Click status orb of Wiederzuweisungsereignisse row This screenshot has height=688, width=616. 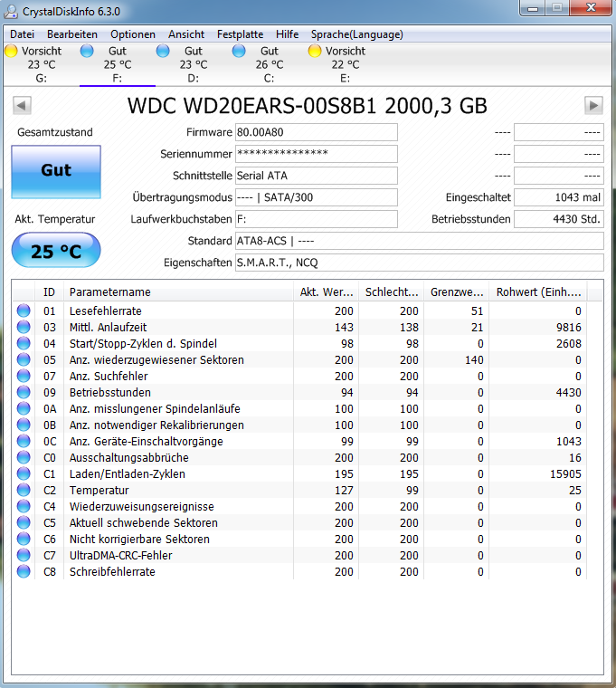[24, 506]
